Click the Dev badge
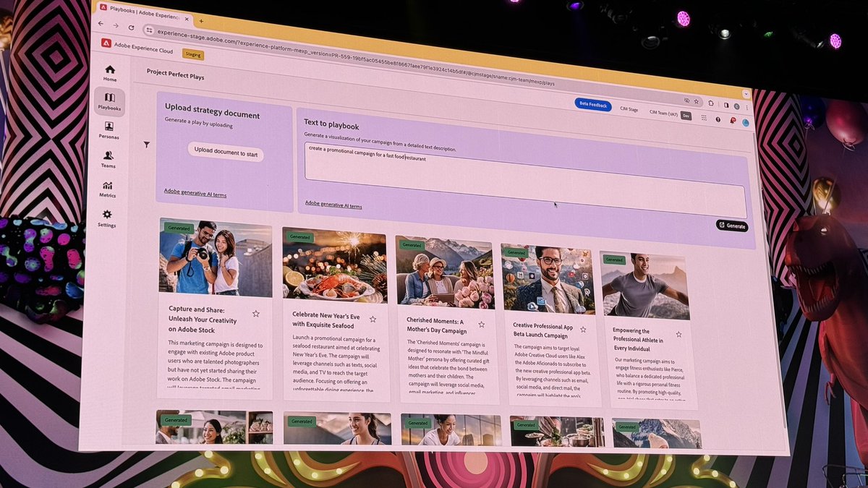This screenshot has width=868, height=488. click(686, 115)
